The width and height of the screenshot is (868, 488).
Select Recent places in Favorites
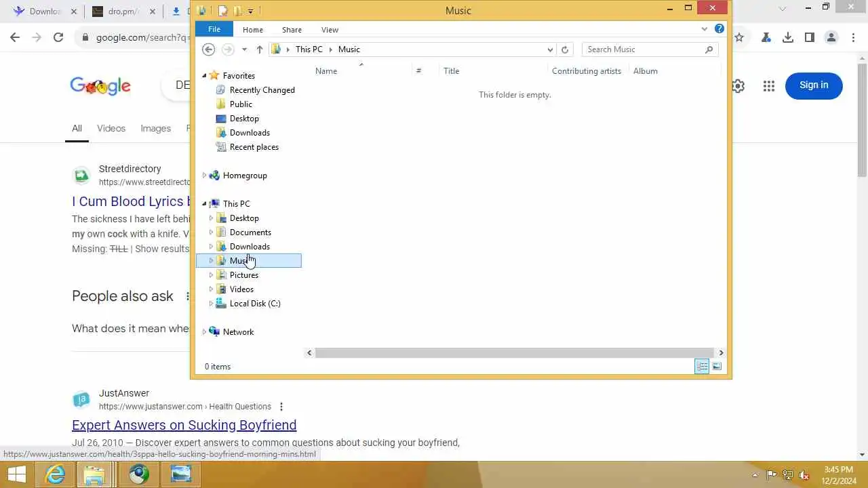[254, 147]
